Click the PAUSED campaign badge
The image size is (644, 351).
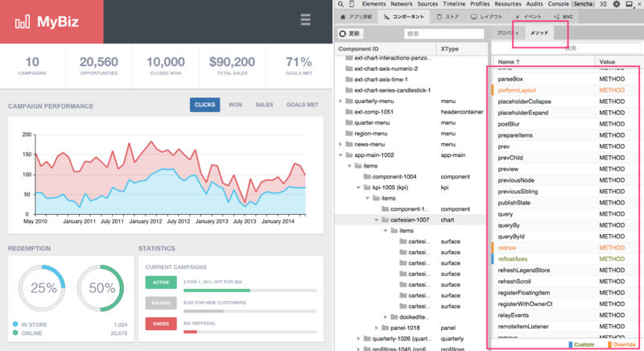(161, 303)
